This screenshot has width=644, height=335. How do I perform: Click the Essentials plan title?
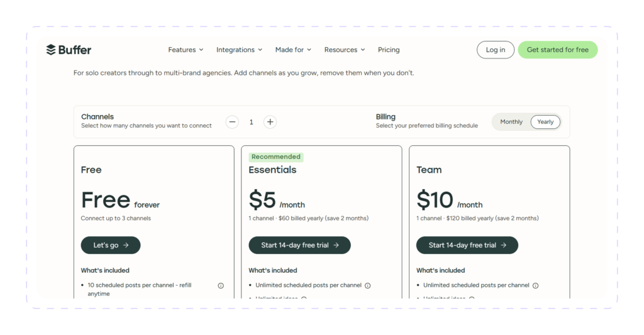[272, 170]
